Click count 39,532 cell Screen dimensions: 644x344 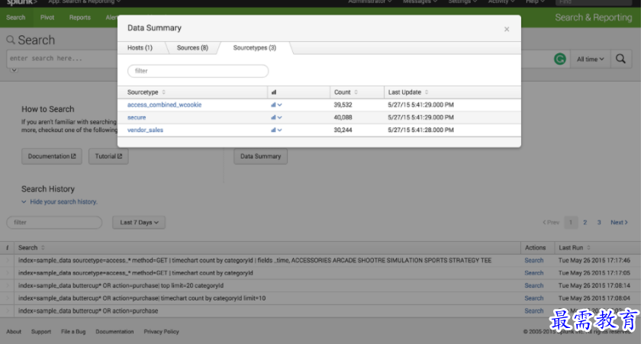coord(343,104)
